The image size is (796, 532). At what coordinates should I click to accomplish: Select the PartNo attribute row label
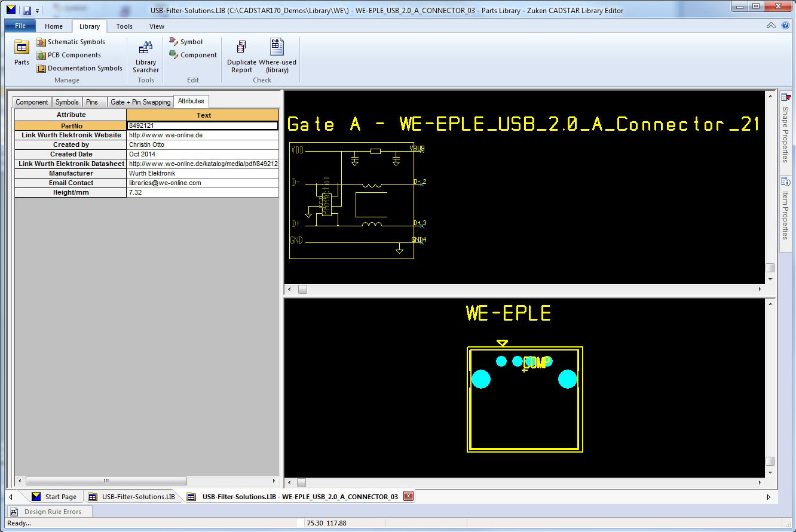(x=71, y=126)
